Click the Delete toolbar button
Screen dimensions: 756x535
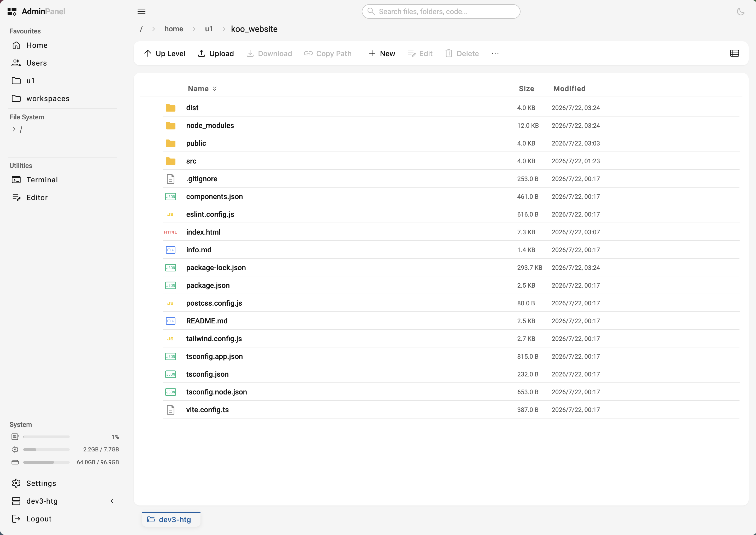coord(462,53)
